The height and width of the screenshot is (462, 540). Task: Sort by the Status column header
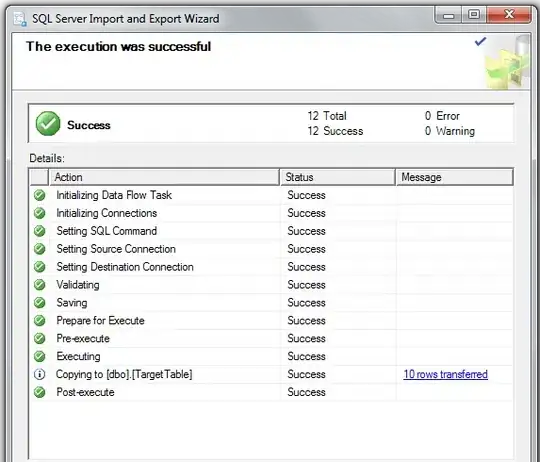pos(338,177)
